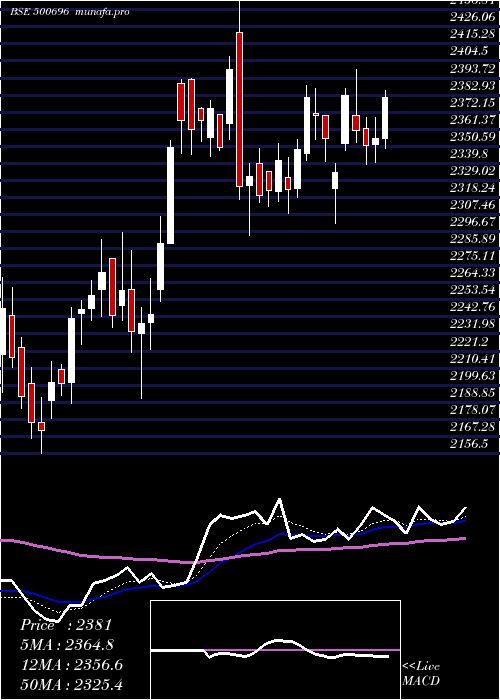Viewport: 500px width, 700px height.
Task: Click the tallest red candlestick body
Action: click(240, 109)
